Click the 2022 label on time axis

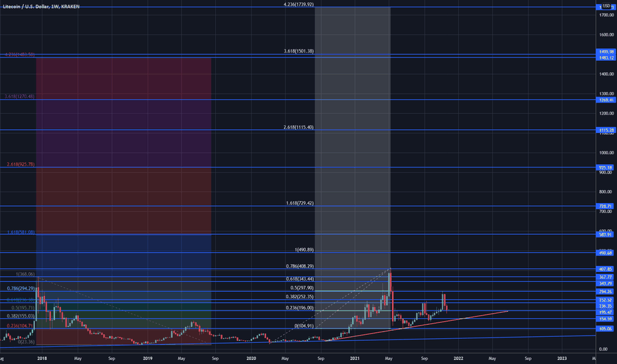point(458,359)
